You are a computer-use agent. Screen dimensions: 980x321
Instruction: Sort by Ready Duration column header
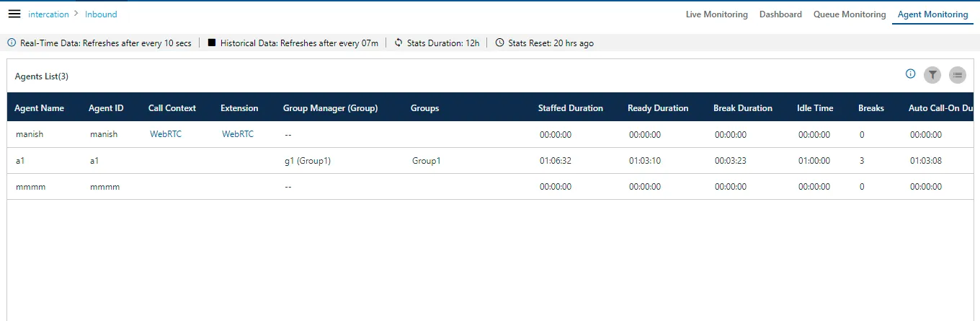tap(658, 108)
